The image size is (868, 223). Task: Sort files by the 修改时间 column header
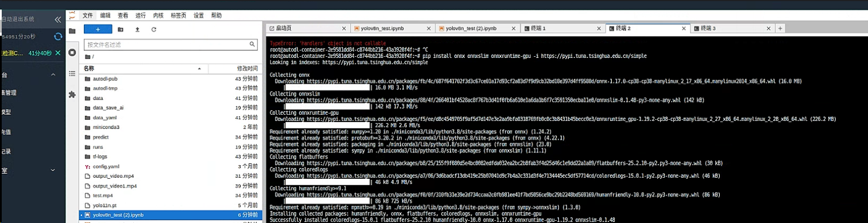(247, 68)
